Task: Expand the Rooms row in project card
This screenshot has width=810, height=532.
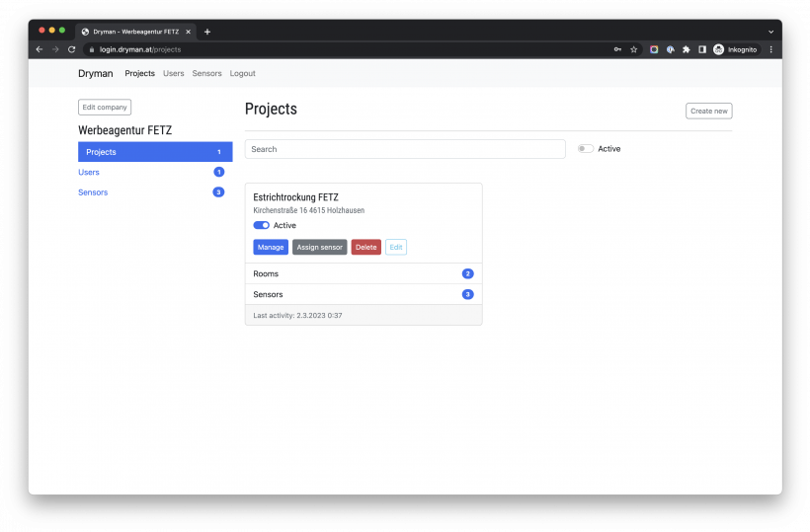Action: (x=364, y=273)
